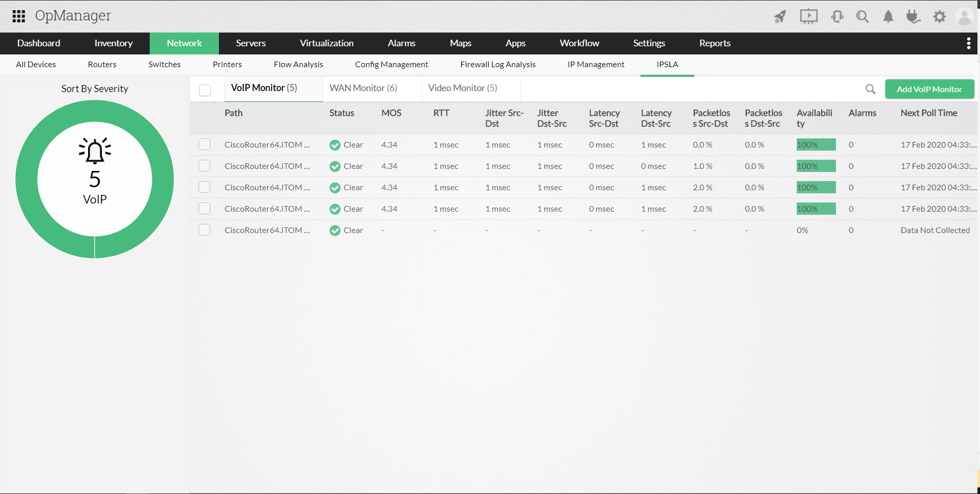Viewport: 980px width, 494px height.
Task: Go to Routers submenu
Action: click(102, 65)
